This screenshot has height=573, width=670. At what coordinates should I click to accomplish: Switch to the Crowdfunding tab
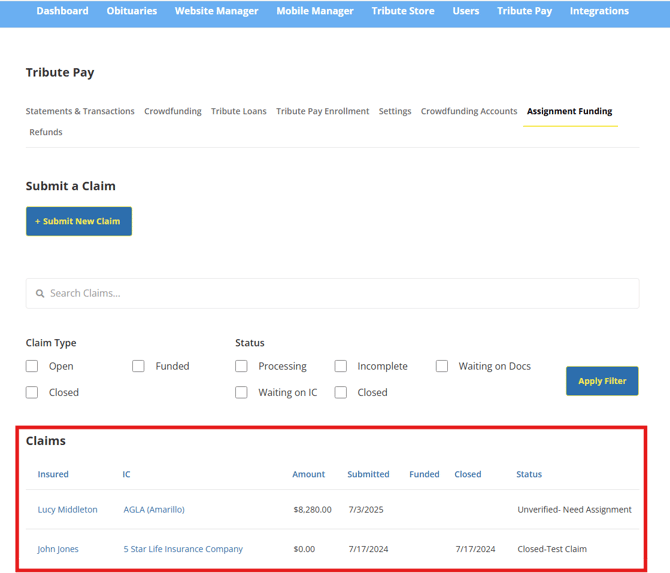point(172,112)
